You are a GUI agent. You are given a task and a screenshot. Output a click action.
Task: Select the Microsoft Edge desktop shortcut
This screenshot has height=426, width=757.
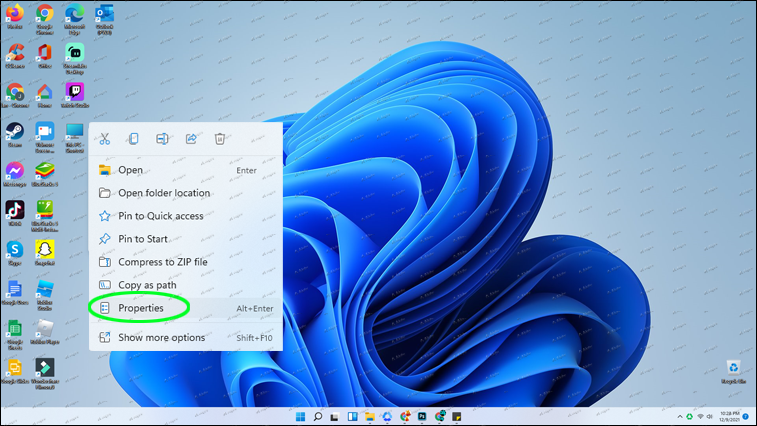(74, 19)
